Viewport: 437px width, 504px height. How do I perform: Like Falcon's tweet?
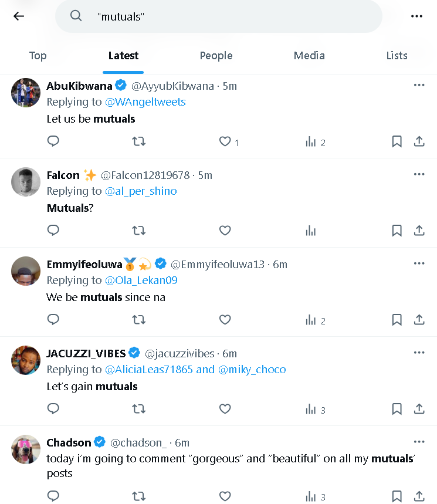[225, 231]
